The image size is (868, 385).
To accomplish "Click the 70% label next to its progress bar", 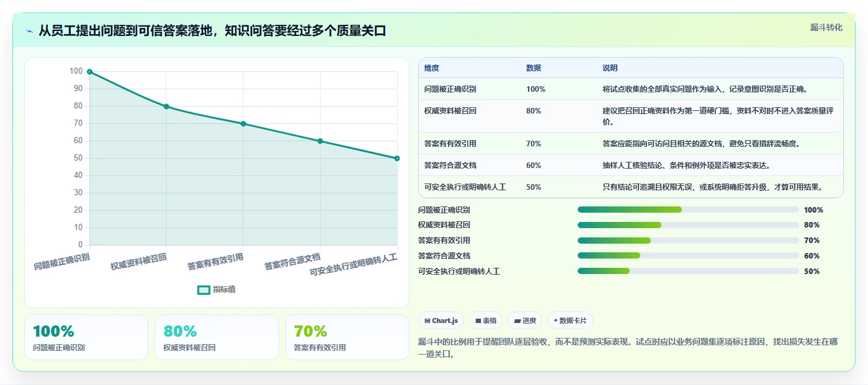I will pyautogui.click(x=812, y=241).
